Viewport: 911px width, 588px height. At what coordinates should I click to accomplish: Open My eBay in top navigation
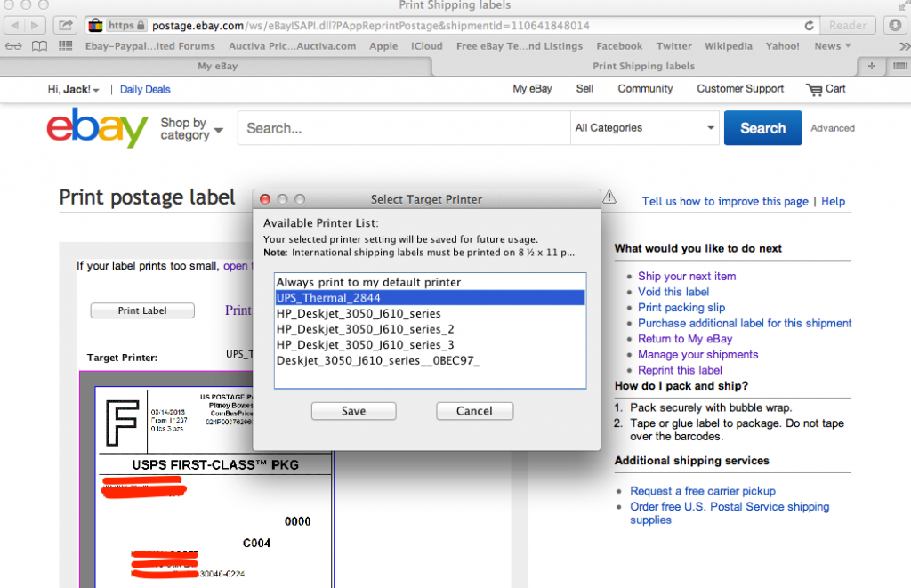[x=532, y=89]
